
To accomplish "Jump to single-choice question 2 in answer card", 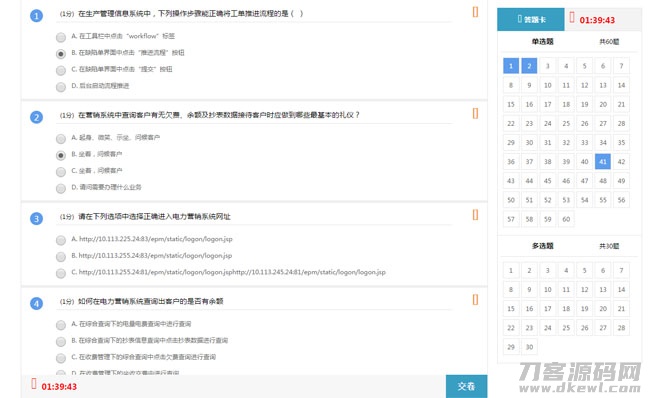I will pos(529,66).
